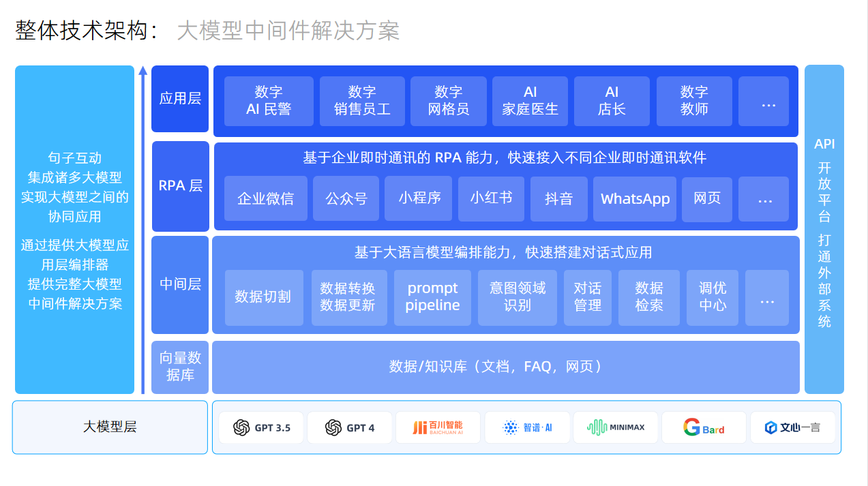Select the prompt pipeline box
Screen dimensions: 868x486
[432, 297]
